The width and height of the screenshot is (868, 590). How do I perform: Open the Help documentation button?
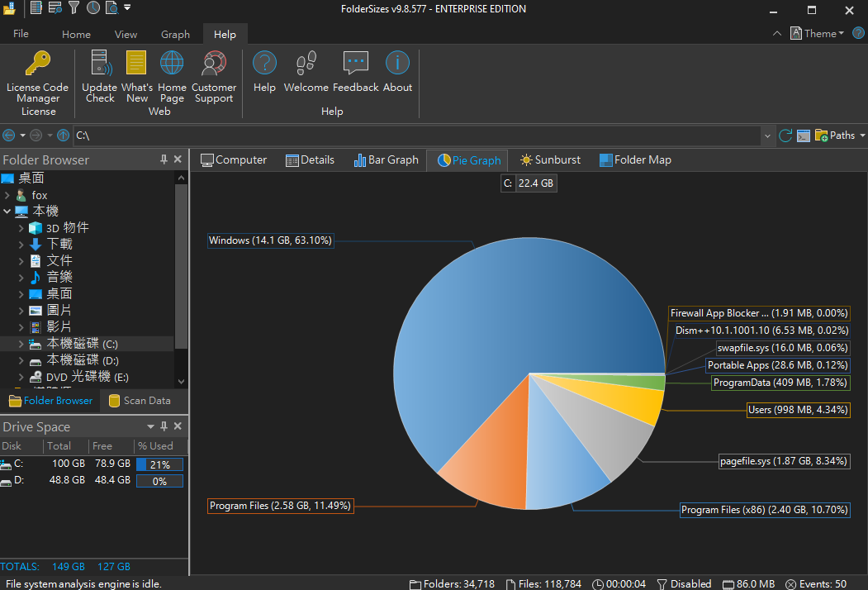pos(264,72)
